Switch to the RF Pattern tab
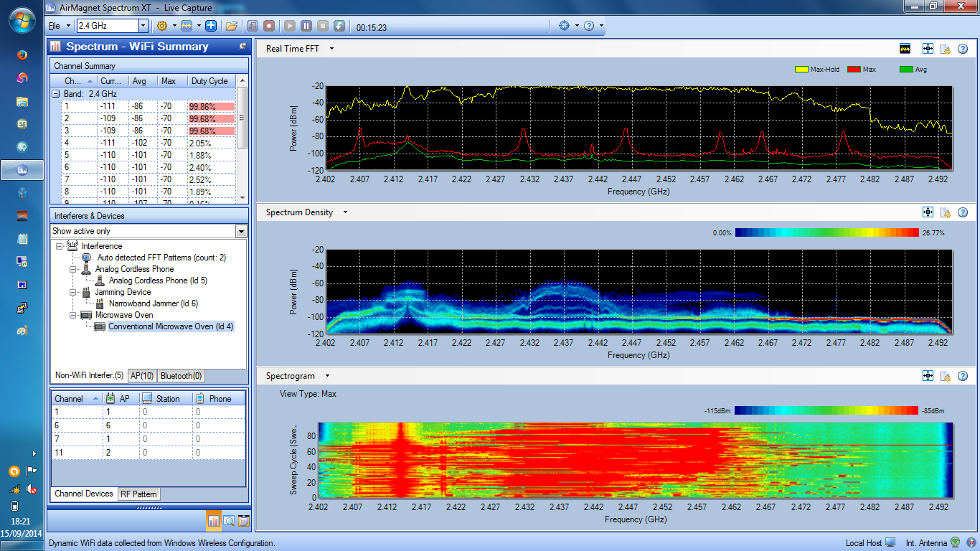The image size is (980, 551). click(138, 494)
